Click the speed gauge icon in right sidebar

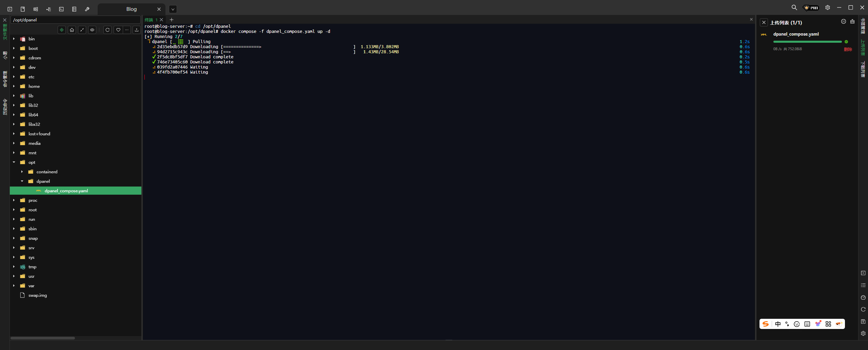863,297
